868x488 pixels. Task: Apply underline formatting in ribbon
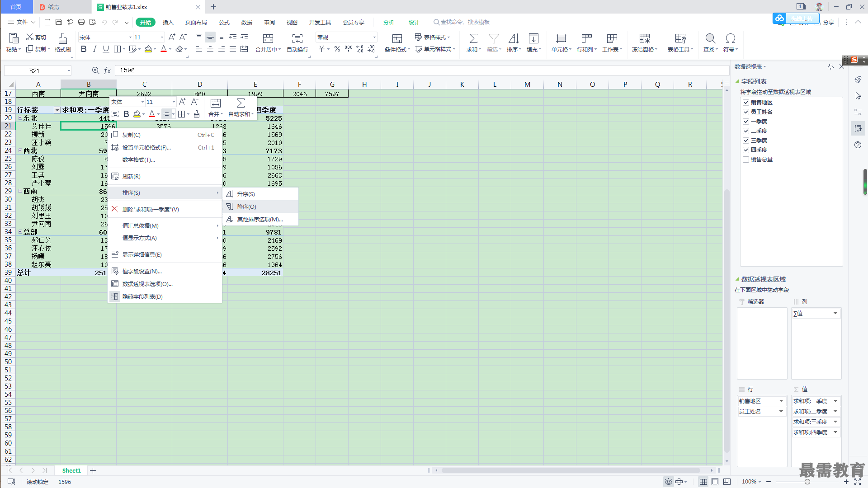[x=106, y=49]
